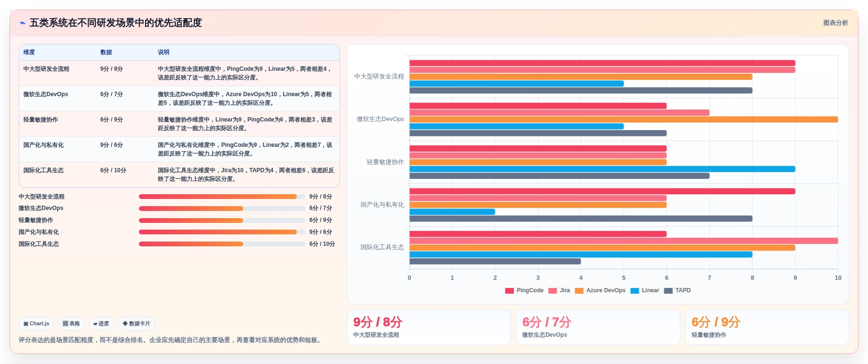This screenshot has height=364, width=868.
Task: Toggle Azure DevOps series in chart legend
Action: pos(600,290)
